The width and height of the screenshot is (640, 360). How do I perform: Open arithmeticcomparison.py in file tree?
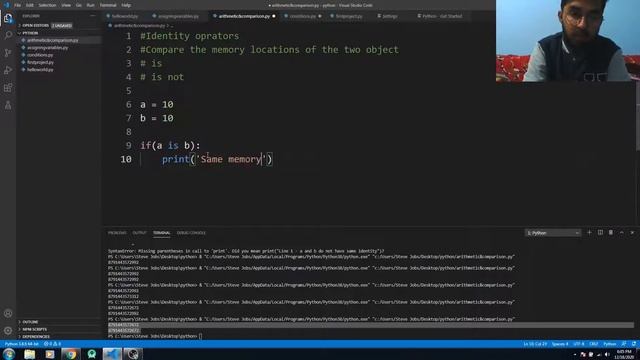(53, 40)
